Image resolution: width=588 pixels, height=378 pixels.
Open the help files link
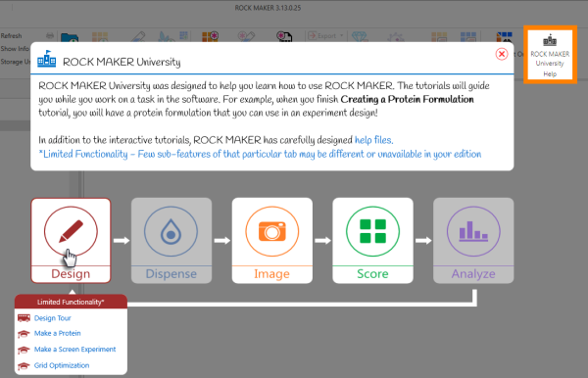coord(374,140)
